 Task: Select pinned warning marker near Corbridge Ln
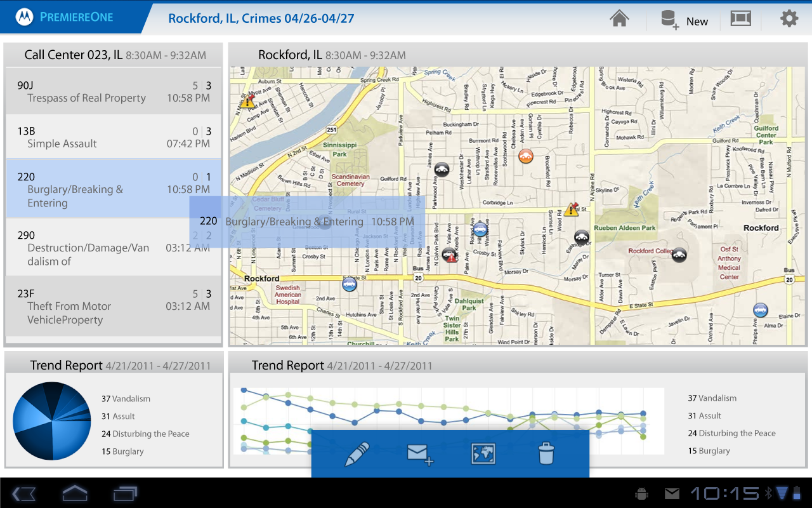(x=572, y=209)
